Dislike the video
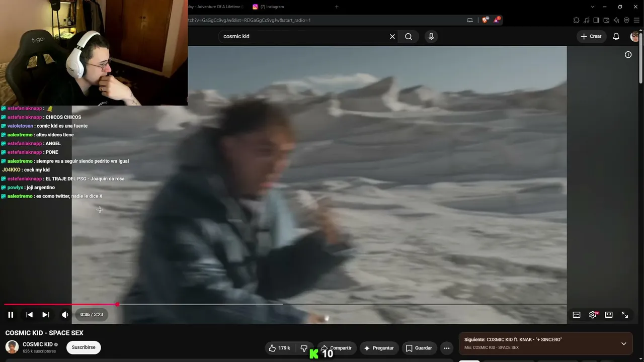The height and width of the screenshot is (362, 644). (304, 348)
